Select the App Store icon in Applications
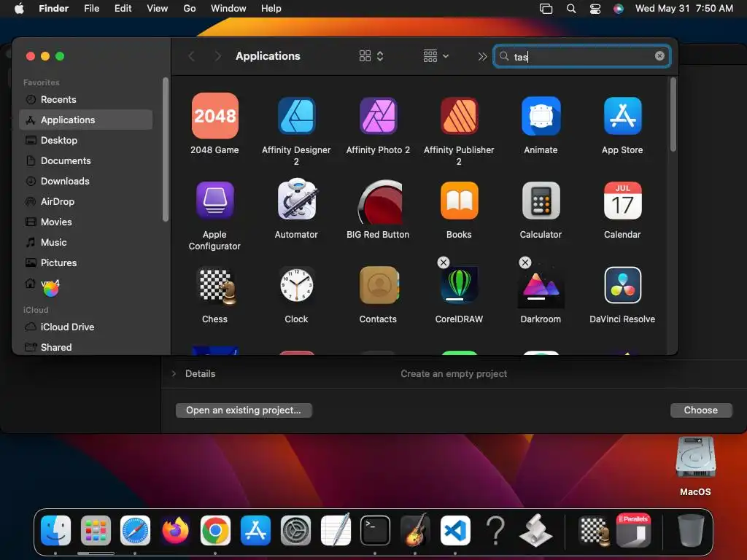This screenshot has height=560, width=747. 623,116
